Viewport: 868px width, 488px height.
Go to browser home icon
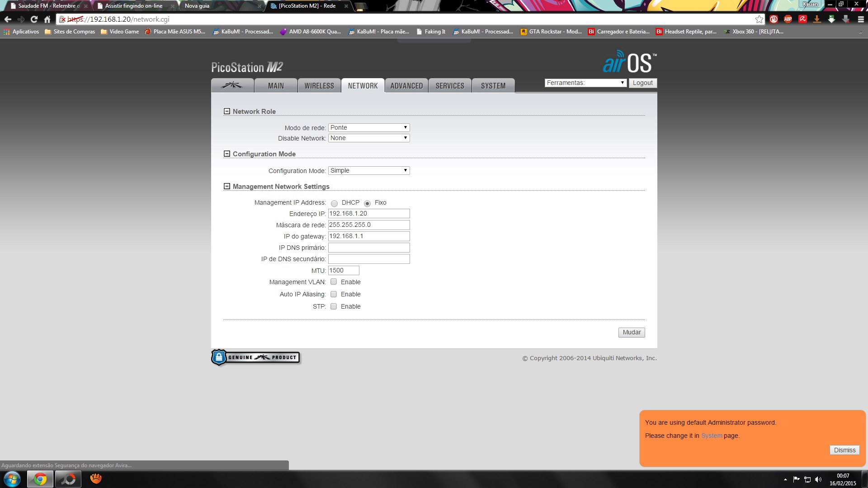point(47,19)
